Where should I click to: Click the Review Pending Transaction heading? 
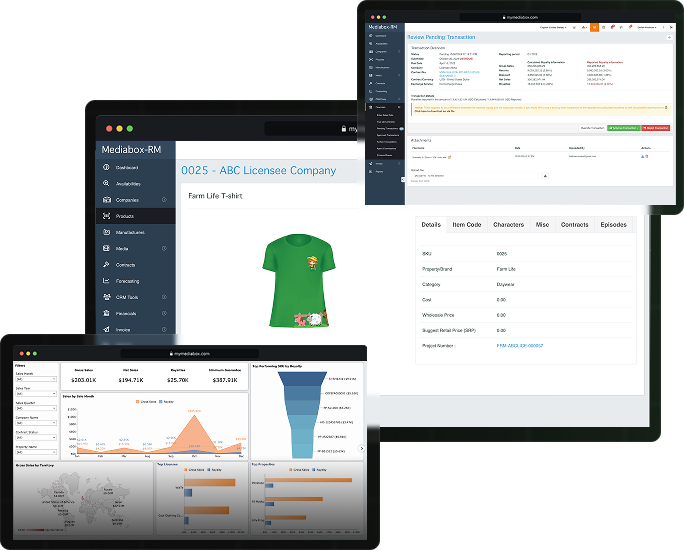[x=441, y=37]
